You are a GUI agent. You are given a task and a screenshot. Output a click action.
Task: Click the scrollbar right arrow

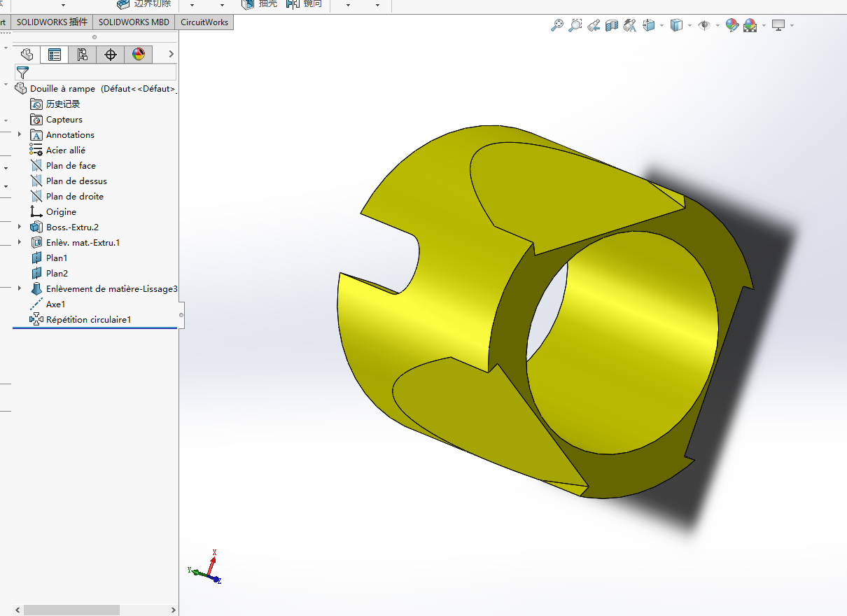pos(173,610)
